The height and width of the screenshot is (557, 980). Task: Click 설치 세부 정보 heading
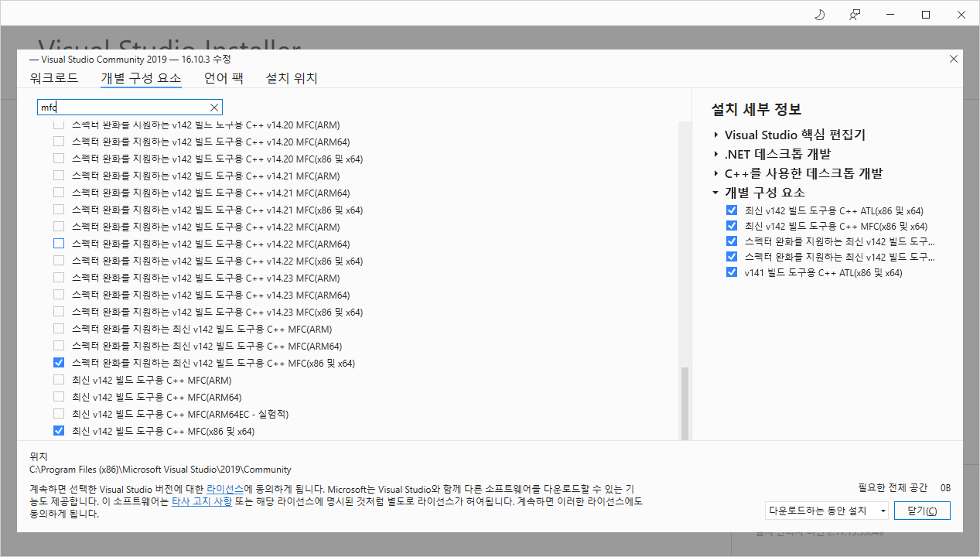pos(756,109)
